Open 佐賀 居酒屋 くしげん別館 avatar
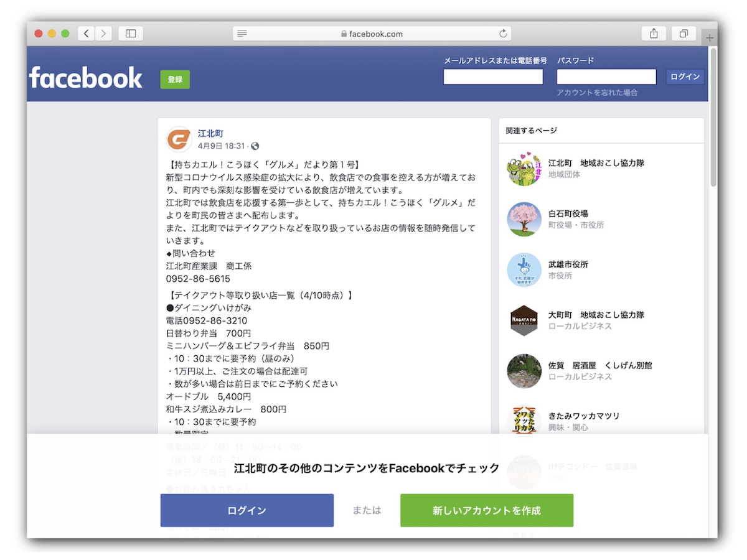 point(524,371)
